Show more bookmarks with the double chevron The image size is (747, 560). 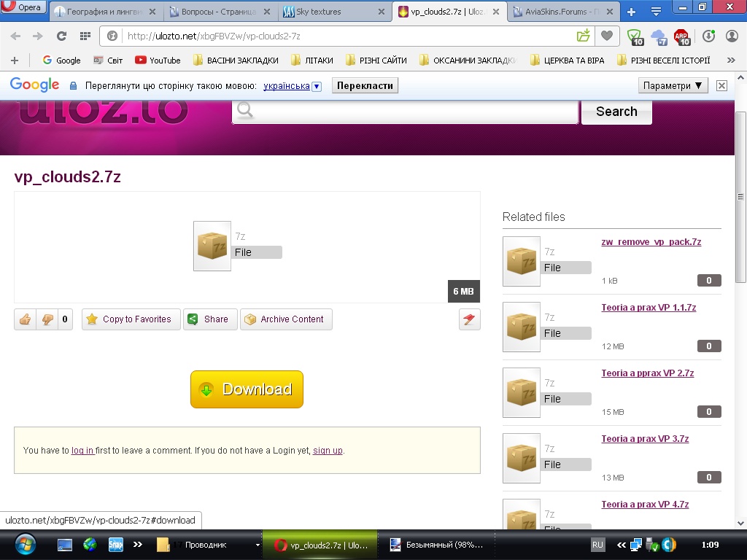(x=731, y=61)
